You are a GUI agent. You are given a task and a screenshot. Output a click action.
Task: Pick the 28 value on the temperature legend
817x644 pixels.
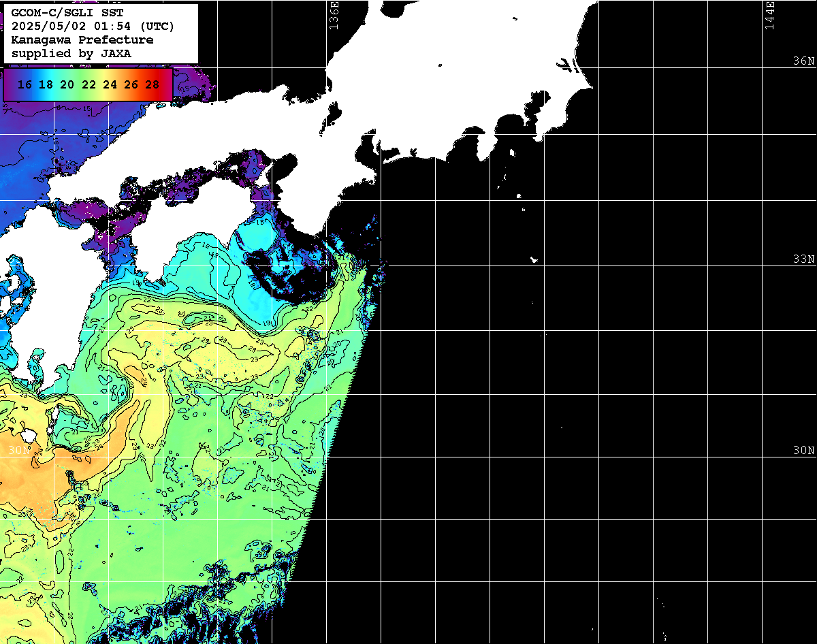pyautogui.click(x=153, y=85)
